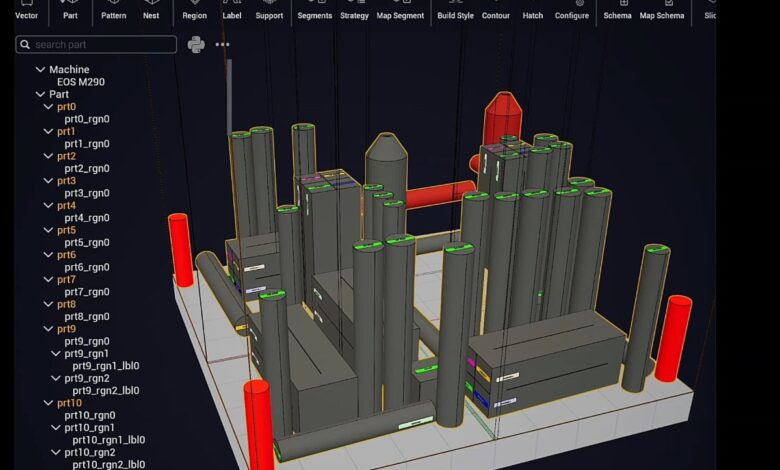The width and height of the screenshot is (780, 470).
Task: Collapse the prt9 tree node
Action: (48, 329)
